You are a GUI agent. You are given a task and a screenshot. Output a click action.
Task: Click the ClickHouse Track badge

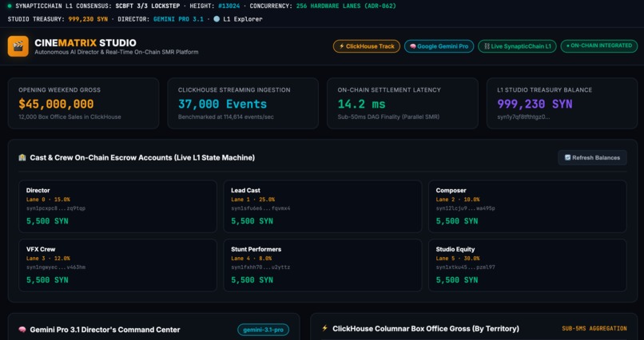(367, 46)
